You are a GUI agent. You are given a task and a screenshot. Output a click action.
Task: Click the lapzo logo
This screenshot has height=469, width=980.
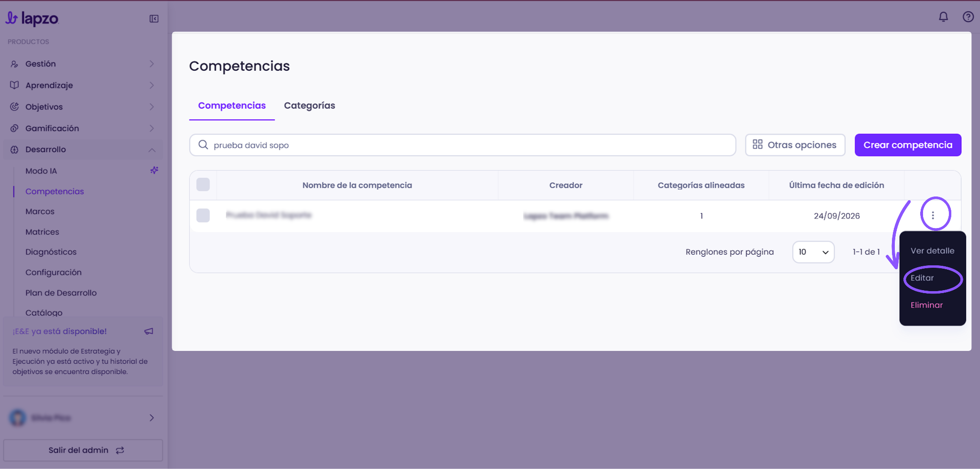tap(32, 18)
